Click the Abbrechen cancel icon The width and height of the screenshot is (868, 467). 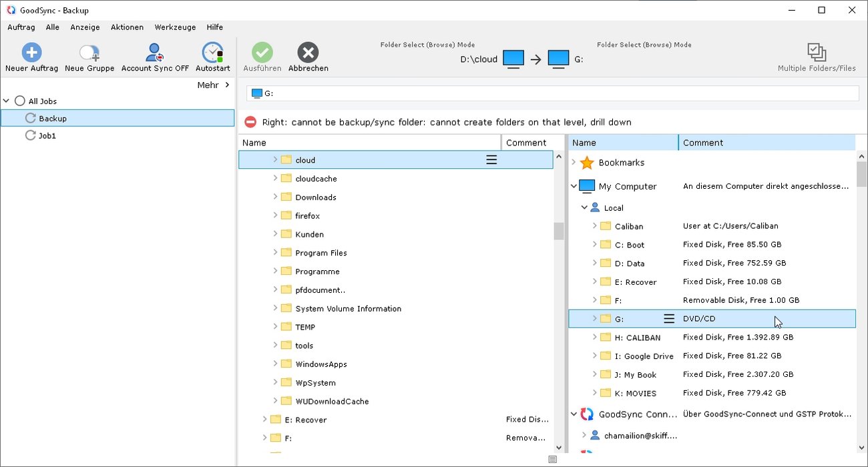(308, 53)
